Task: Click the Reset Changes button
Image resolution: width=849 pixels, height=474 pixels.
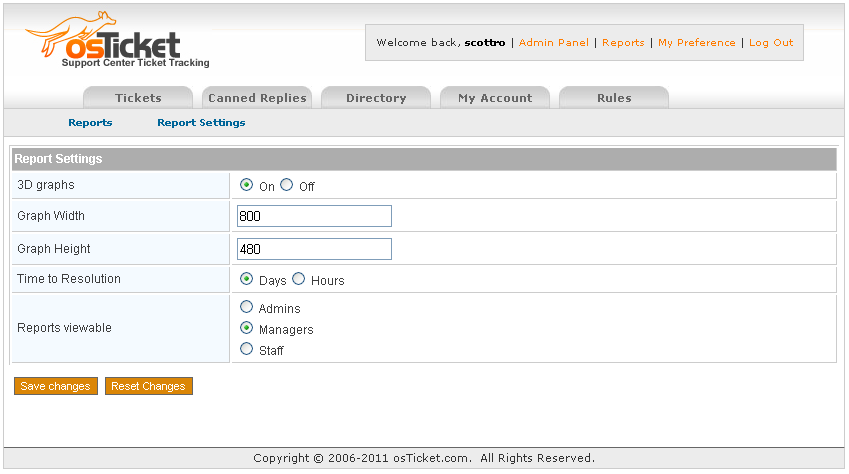Action: (x=148, y=386)
